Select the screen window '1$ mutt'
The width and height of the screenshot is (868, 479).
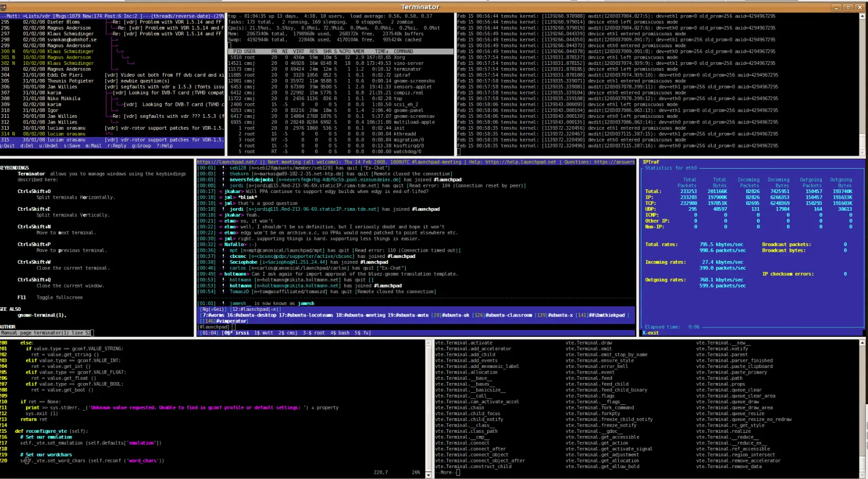click(x=263, y=333)
